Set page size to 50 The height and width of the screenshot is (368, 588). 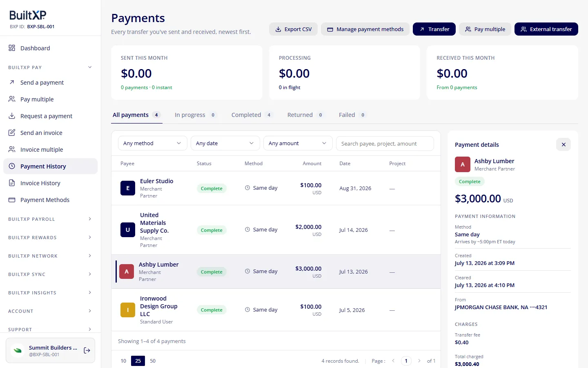click(153, 361)
